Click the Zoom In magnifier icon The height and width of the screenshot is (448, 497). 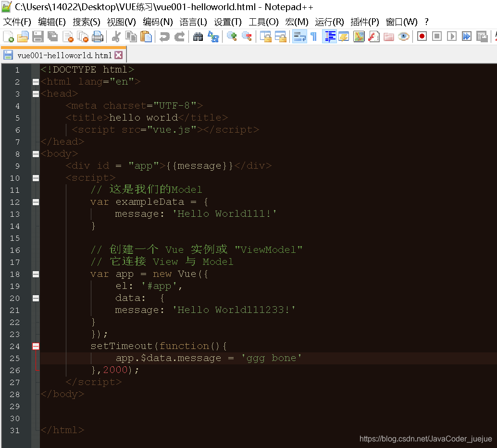(232, 37)
